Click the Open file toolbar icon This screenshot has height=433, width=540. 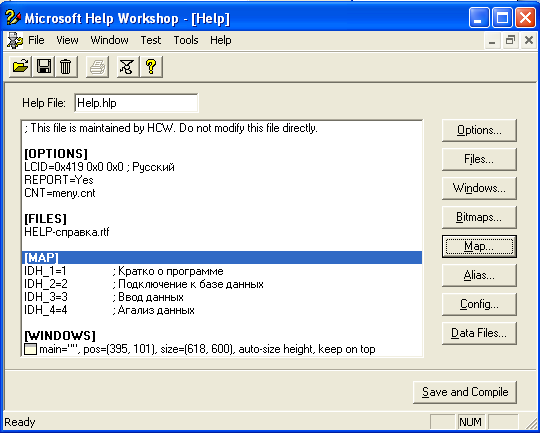click(20, 66)
